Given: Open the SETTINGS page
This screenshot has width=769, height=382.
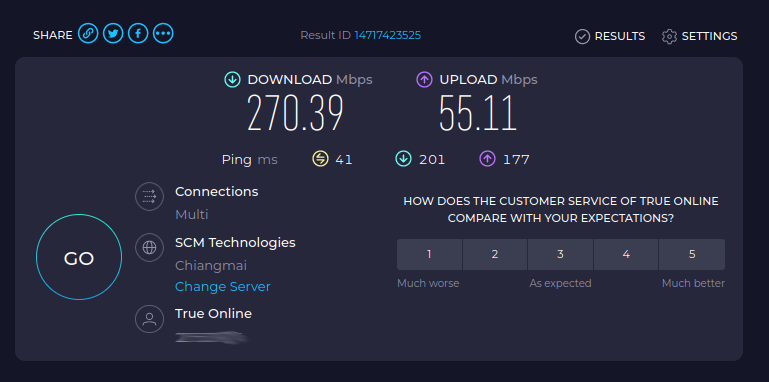Looking at the screenshot, I should pyautogui.click(x=699, y=36).
